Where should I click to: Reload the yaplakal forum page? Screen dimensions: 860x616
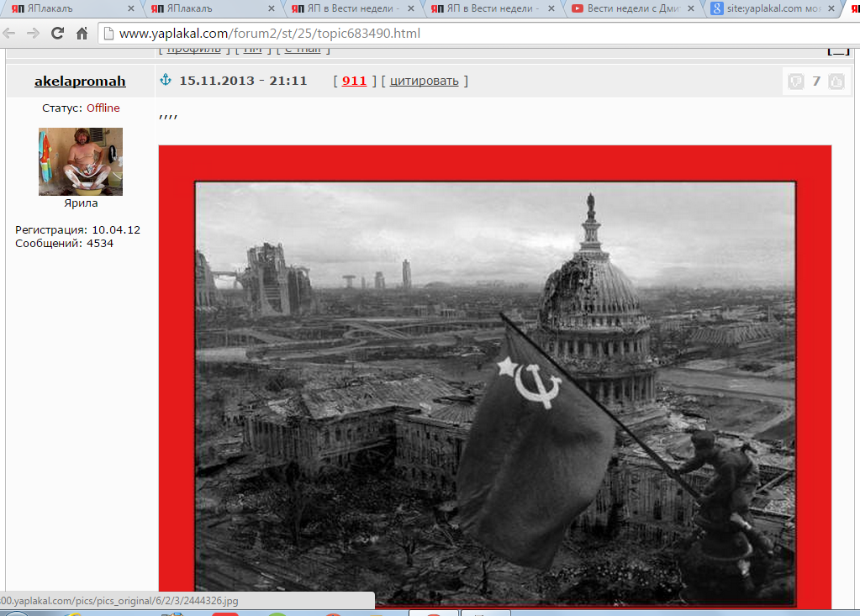[57, 34]
